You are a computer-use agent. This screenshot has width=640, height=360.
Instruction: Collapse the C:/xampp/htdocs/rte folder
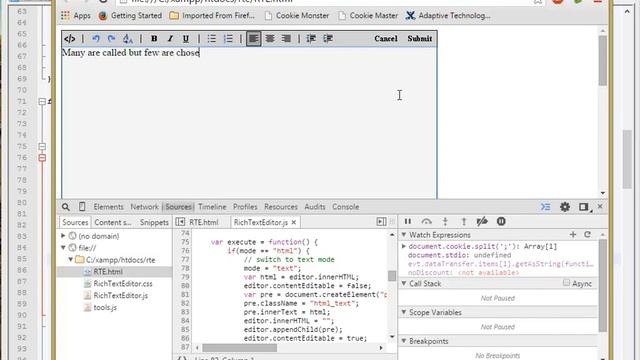71,260
